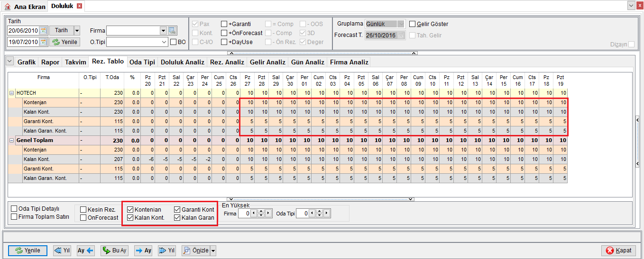Click the Tarih button
This screenshot has height=259, width=644.
click(x=62, y=30)
